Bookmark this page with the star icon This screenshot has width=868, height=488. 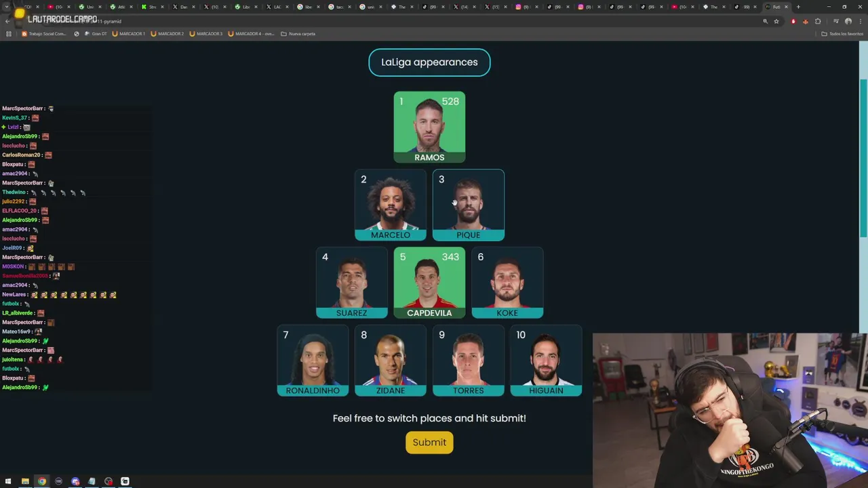point(776,21)
